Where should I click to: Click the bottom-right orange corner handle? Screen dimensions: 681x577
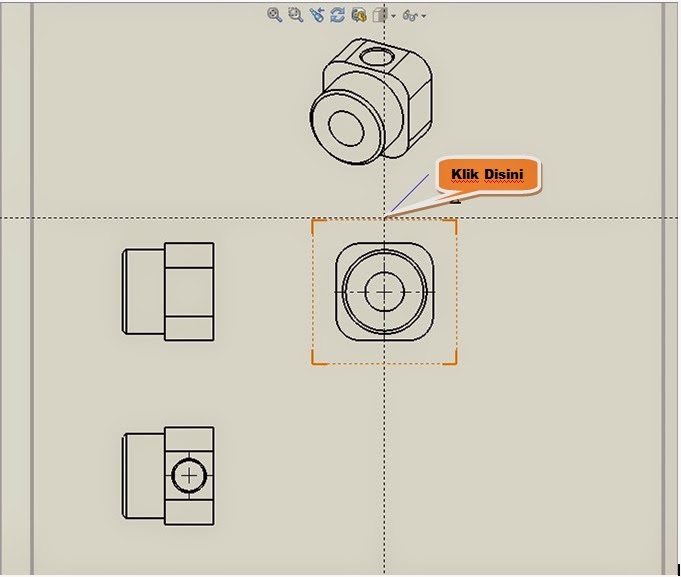[456, 362]
